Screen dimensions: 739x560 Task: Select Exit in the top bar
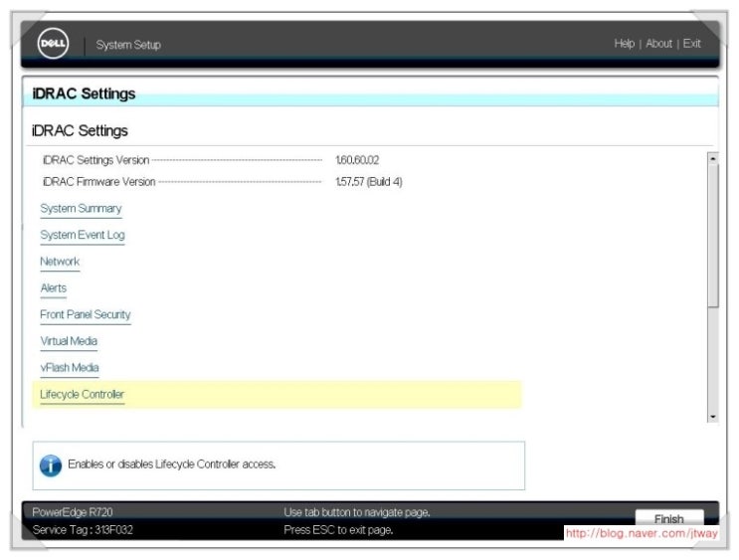pos(691,44)
